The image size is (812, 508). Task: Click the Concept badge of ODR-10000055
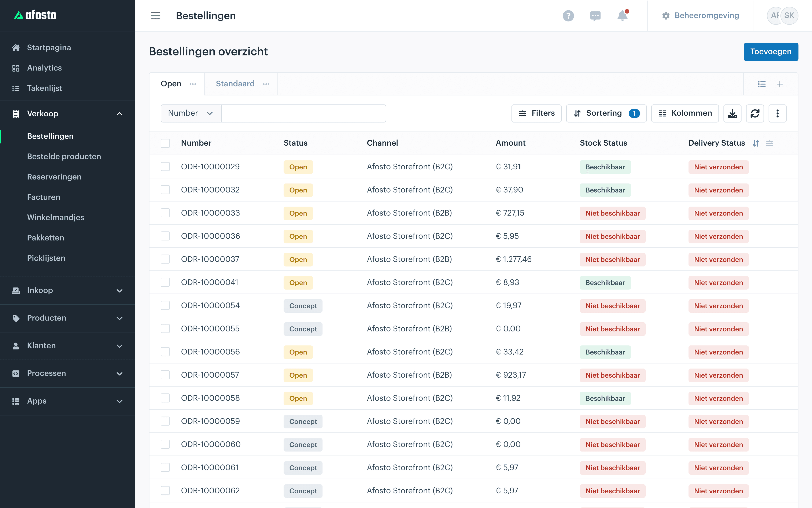(x=303, y=329)
